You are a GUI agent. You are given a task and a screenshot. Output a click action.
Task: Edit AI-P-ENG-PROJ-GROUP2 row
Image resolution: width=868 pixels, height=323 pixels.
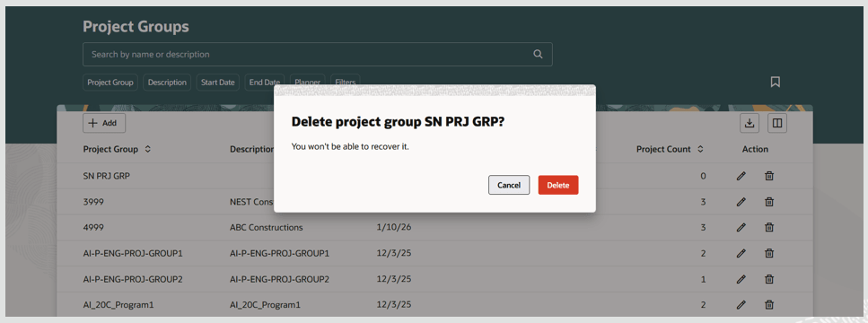tap(741, 279)
